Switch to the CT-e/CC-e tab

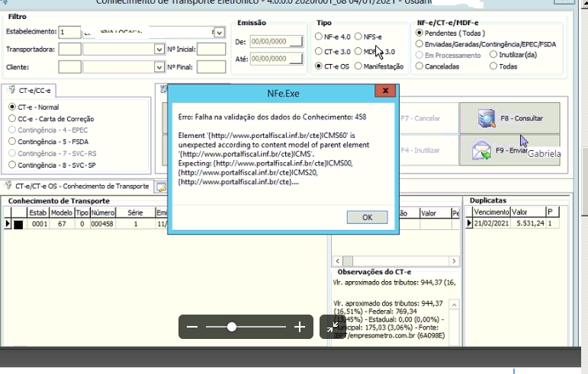(29, 91)
